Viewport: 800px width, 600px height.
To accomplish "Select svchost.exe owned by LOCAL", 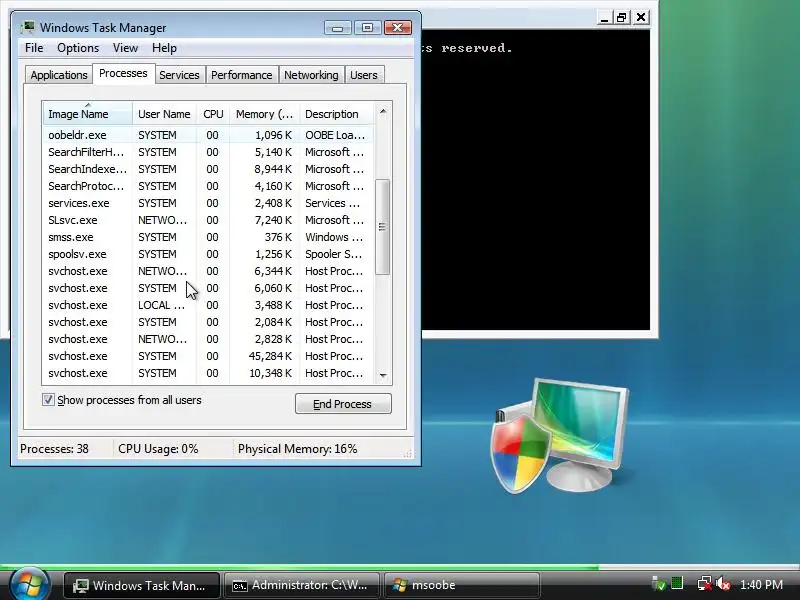I will (208, 305).
